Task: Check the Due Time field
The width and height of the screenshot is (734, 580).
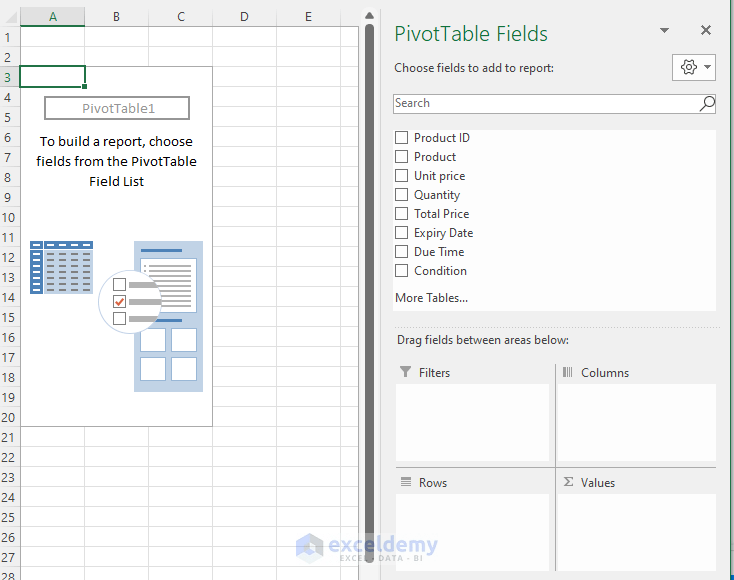Action: [401, 251]
